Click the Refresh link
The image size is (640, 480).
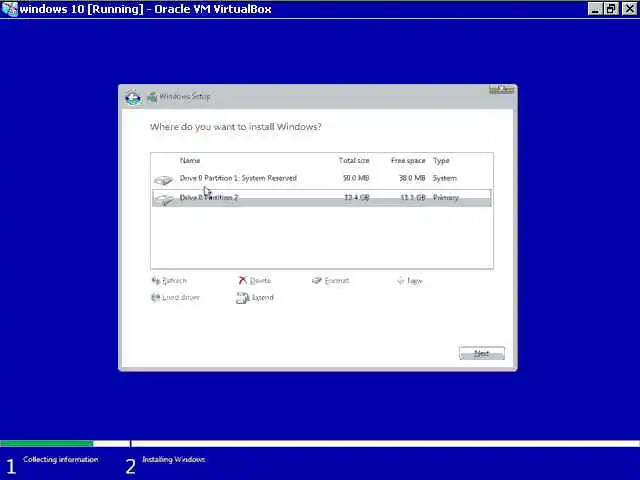pos(174,281)
